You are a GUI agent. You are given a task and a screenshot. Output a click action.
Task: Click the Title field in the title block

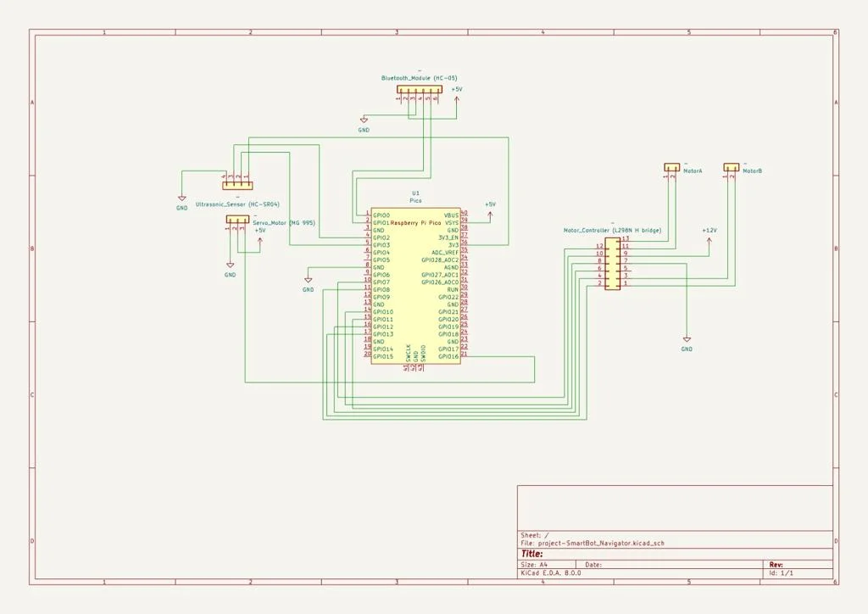(x=532, y=554)
